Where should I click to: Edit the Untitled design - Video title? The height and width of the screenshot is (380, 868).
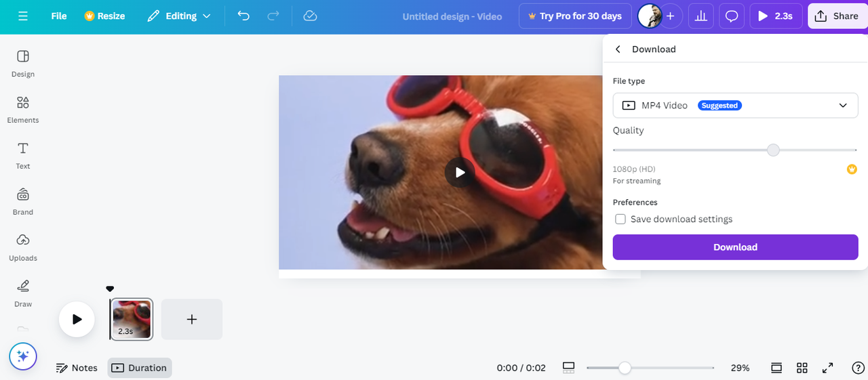coord(453,16)
